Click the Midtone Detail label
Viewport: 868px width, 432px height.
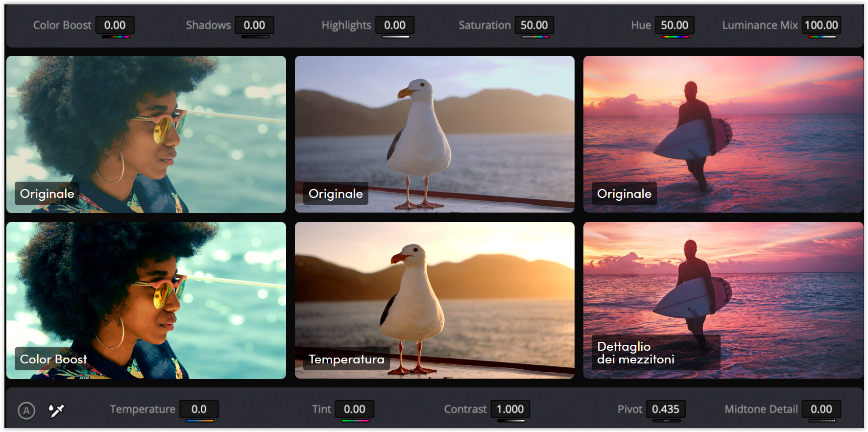pos(761,409)
